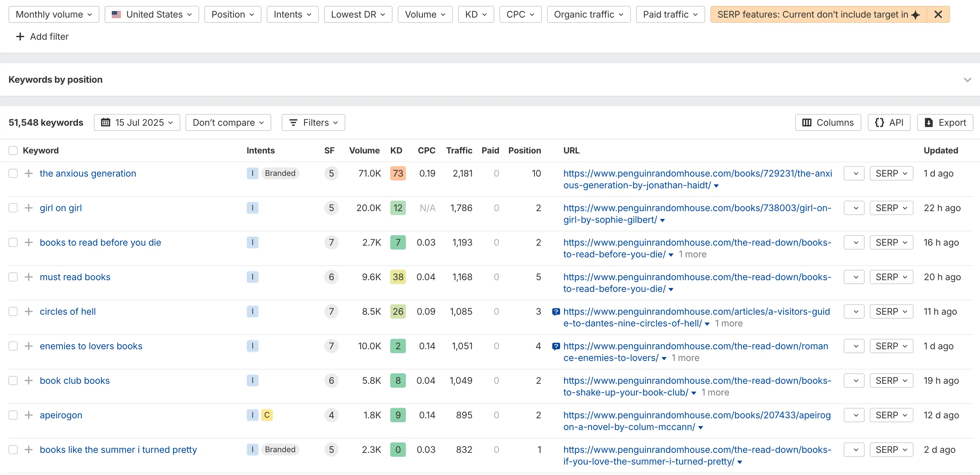Click the plus icon for 'books to read before you die'
The image size is (980, 475).
(x=29, y=243)
